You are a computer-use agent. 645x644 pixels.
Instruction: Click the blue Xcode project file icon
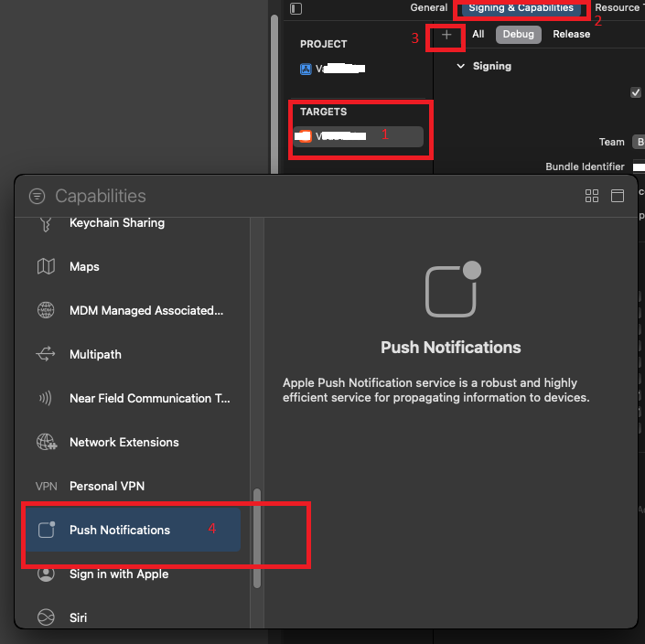[x=306, y=70]
